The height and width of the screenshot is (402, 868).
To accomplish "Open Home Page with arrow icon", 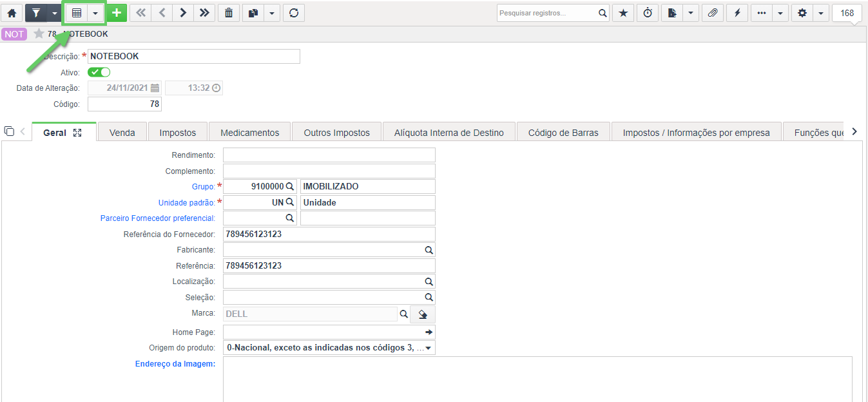I will [429, 332].
